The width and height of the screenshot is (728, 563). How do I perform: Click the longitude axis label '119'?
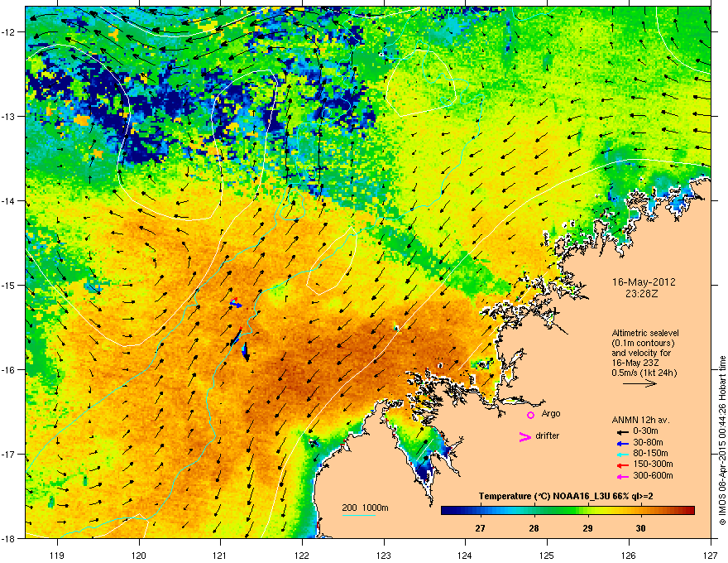(57, 555)
